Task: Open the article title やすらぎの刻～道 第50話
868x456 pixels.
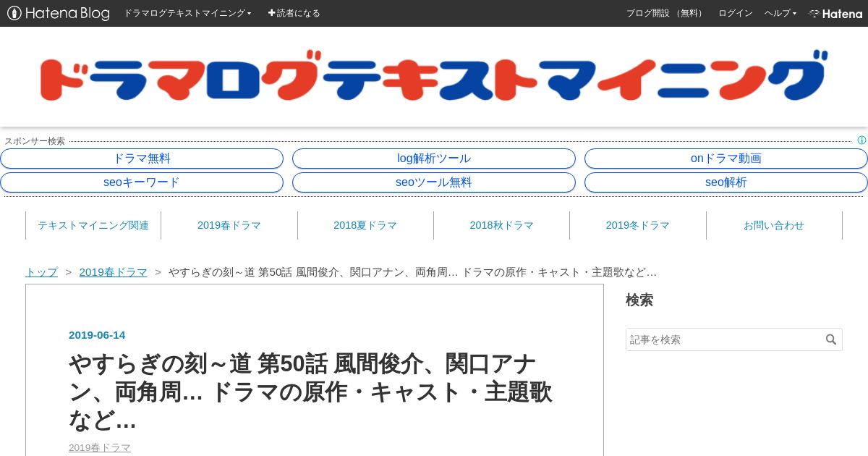Action: (310, 392)
